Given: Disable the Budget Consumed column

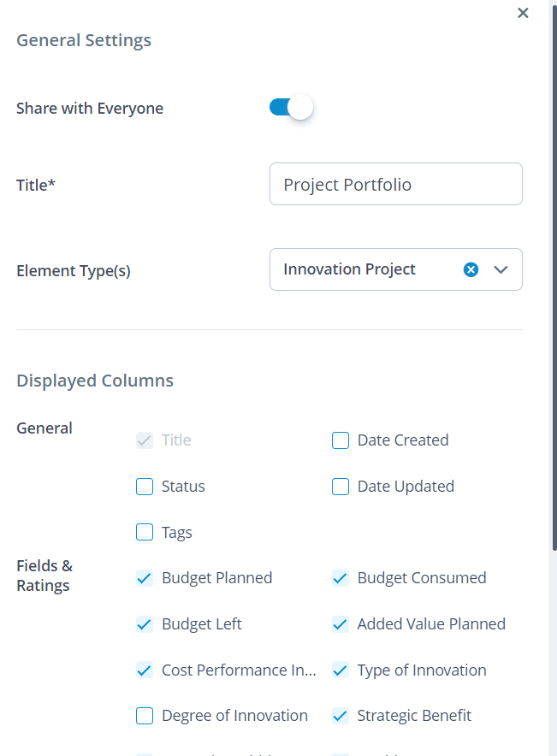Looking at the screenshot, I should (341, 578).
